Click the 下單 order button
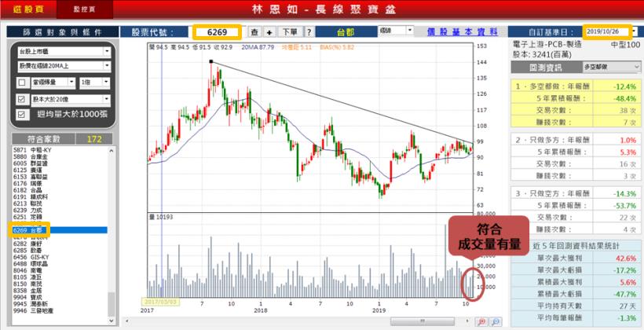Screen dimensions: 644x330 click(x=291, y=32)
